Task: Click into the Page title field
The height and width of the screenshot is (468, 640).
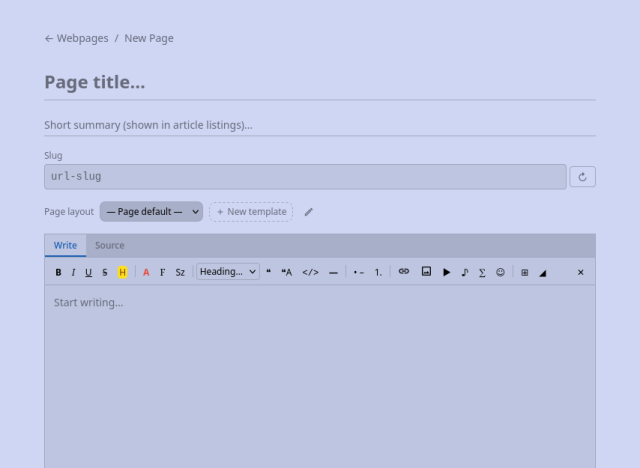Action: coord(320,82)
